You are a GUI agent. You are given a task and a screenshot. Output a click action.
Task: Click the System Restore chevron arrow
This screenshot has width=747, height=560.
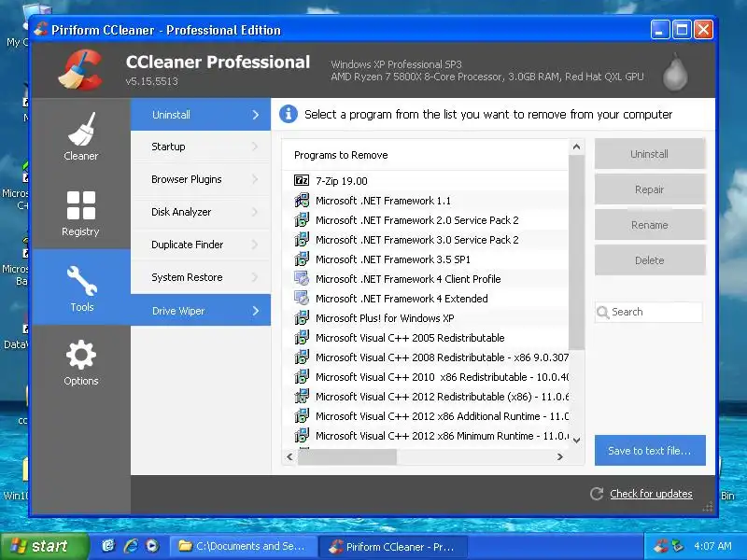pos(255,277)
